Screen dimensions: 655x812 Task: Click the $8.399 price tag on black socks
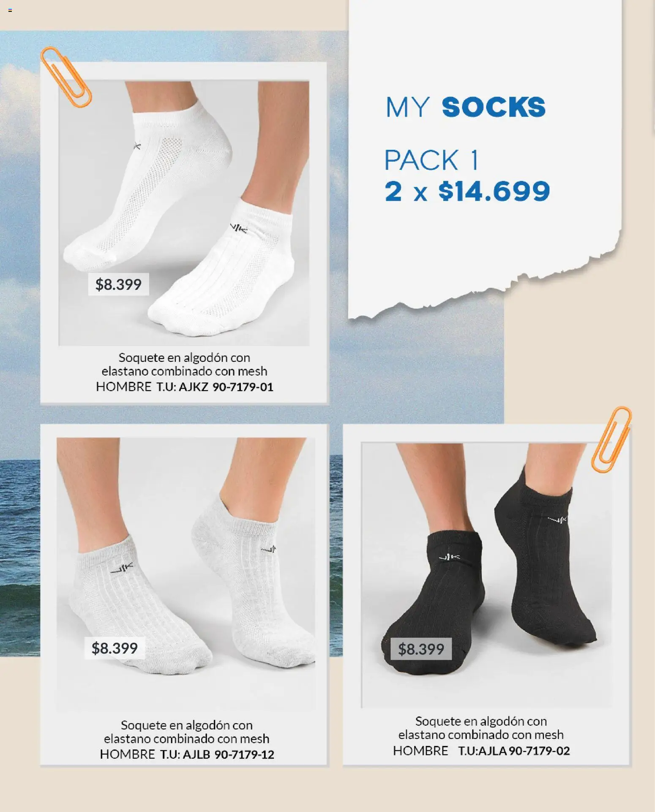421,649
